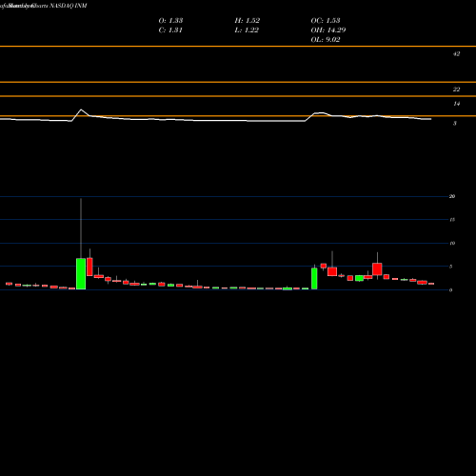Image resolution: width=476 pixels, height=476 pixels.
Task: Click the 'OL: 9.02' reading
Action: point(326,39)
